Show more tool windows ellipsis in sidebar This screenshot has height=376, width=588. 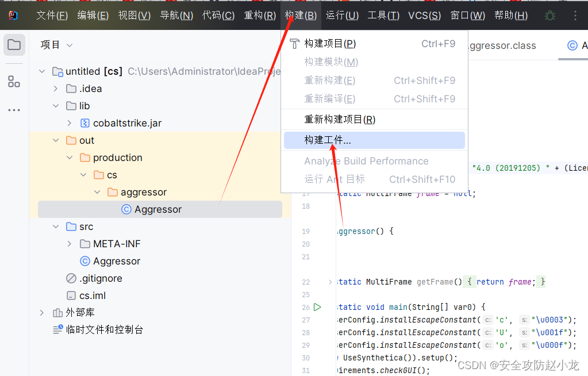[14, 110]
